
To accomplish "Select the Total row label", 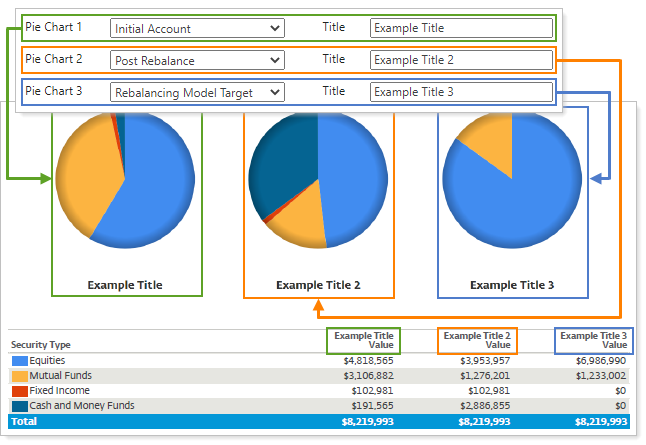I will [x=22, y=422].
